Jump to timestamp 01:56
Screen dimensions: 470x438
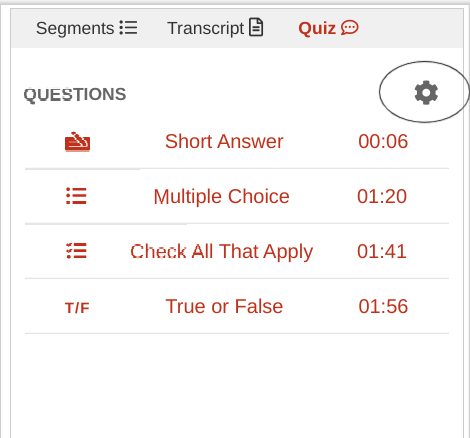pos(383,306)
